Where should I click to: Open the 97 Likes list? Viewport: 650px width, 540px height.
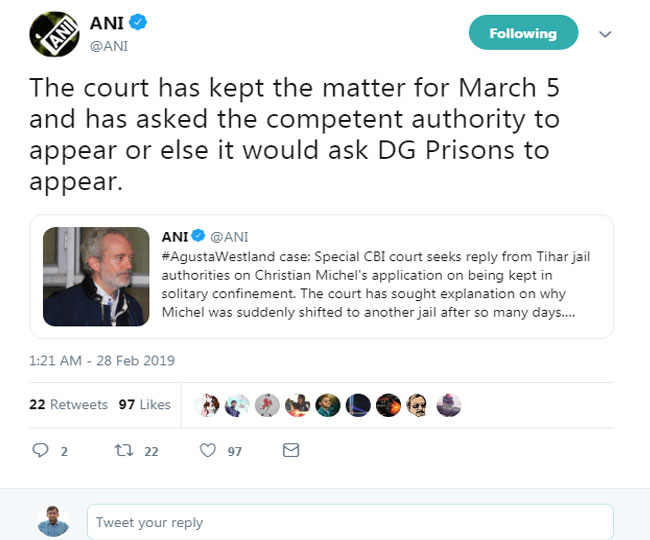point(145,404)
